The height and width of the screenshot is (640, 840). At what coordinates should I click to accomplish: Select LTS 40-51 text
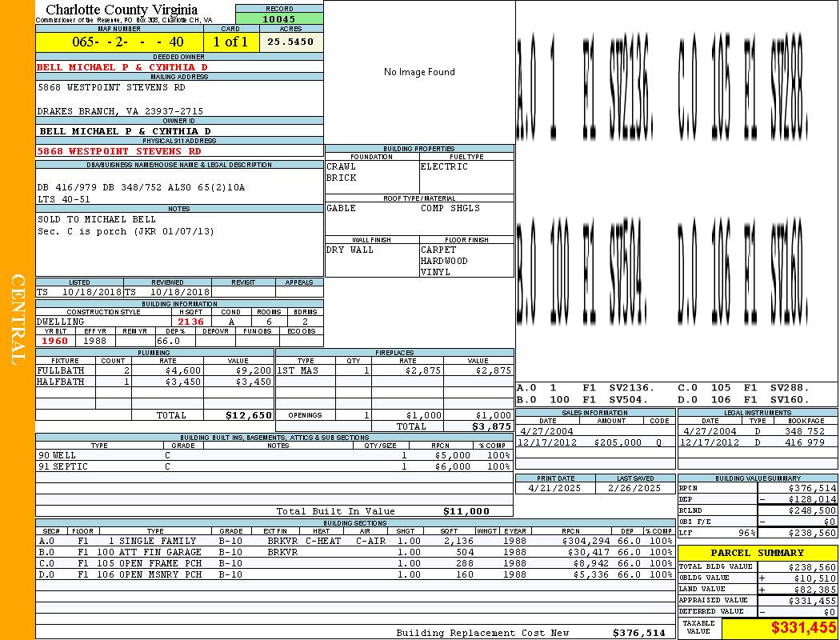pyautogui.click(x=64, y=199)
